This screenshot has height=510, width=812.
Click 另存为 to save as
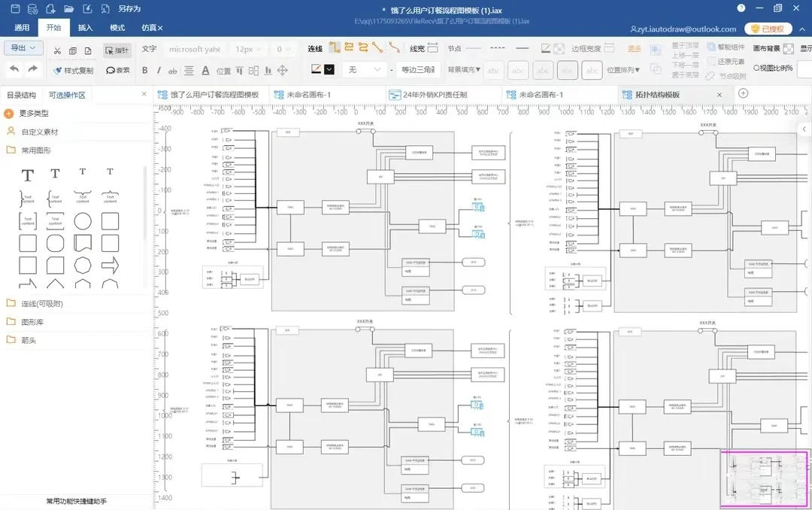pyautogui.click(x=129, y=9)
